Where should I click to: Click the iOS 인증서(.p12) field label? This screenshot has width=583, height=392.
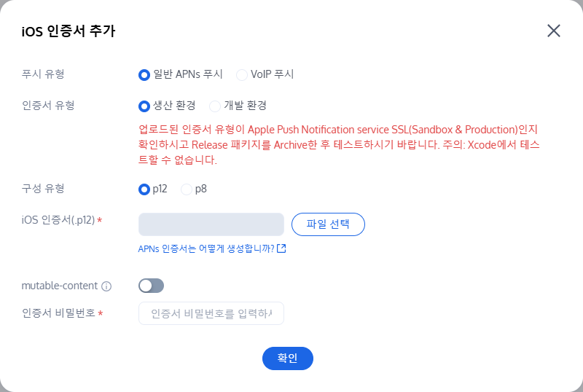[x=58, y=220]
